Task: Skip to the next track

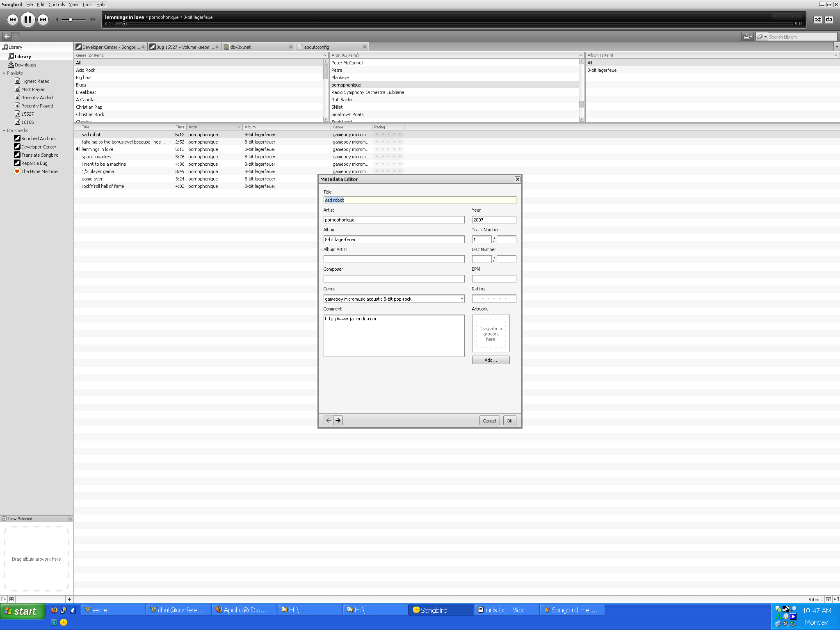Action: [x=43, y=20]
